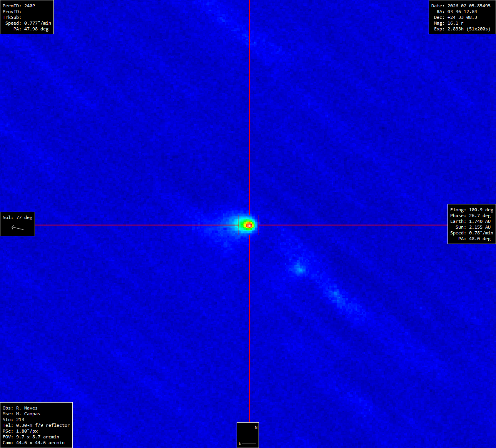
Task: Click the N-E compass orientation indicator
Action: [x=248, y=435]
